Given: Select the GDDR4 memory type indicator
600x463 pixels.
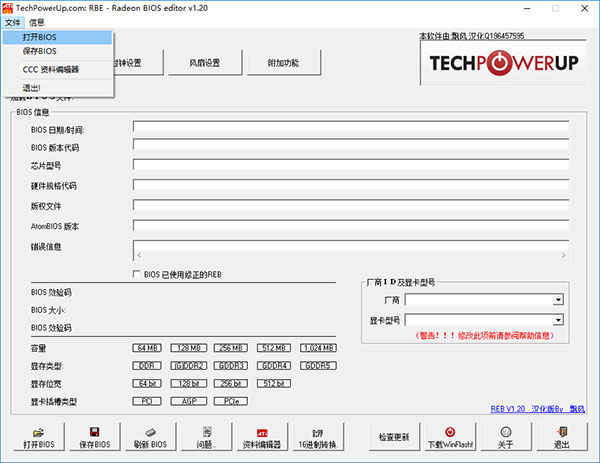Looking at the screenshot, I should [274, 366].
